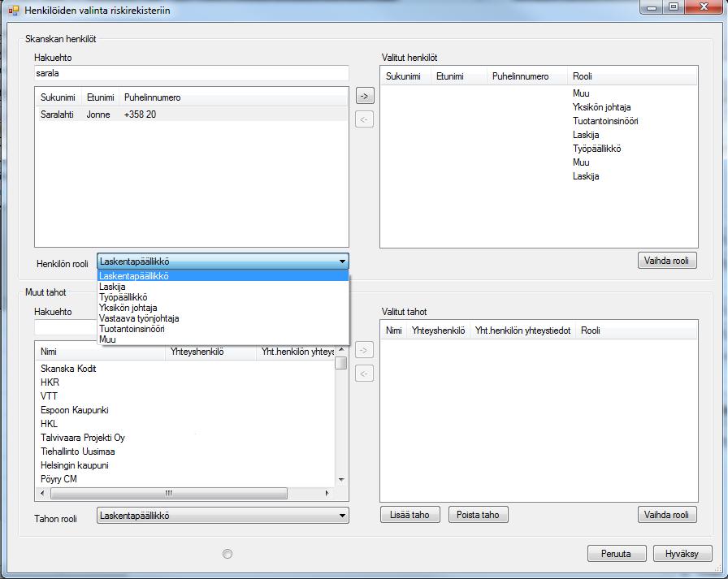Select Tuotantoinsinööri row in Valitut henkilöt
The height and width of the screenshot is (579, 728).
(539, 121)
